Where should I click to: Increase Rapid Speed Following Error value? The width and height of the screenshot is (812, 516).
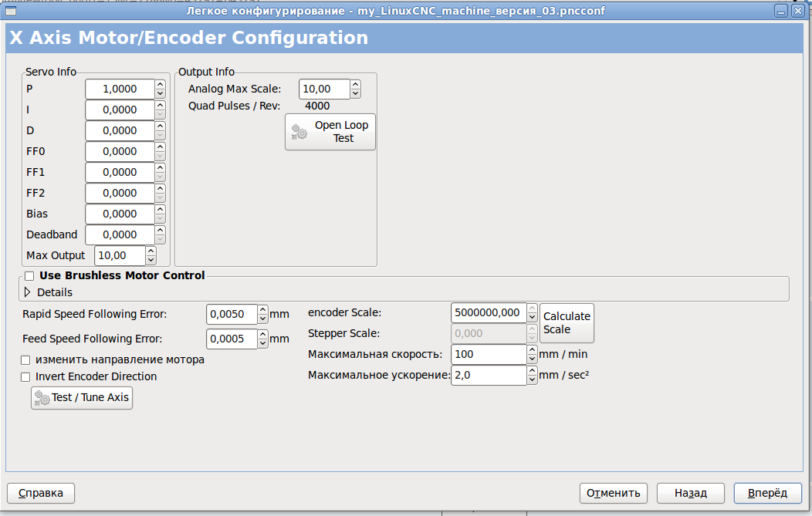point(262,309)
